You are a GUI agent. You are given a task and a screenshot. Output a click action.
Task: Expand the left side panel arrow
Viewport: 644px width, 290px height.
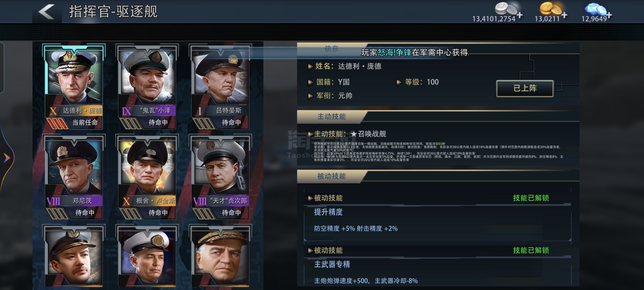[x=7, y=158]
